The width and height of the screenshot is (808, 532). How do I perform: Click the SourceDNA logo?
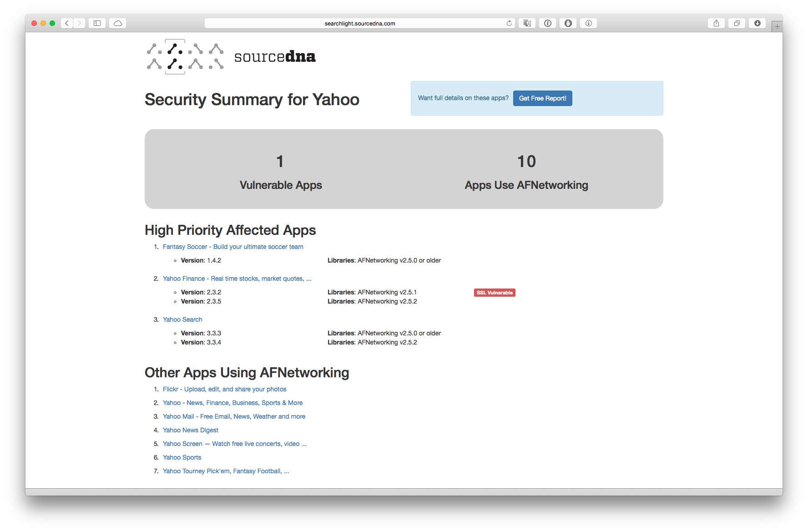(231, 57)
